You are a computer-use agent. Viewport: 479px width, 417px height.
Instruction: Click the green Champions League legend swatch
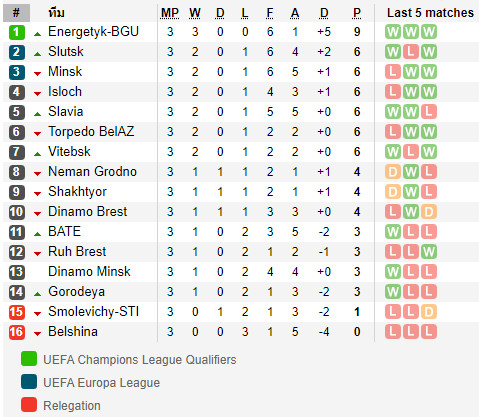click(29, 359)
